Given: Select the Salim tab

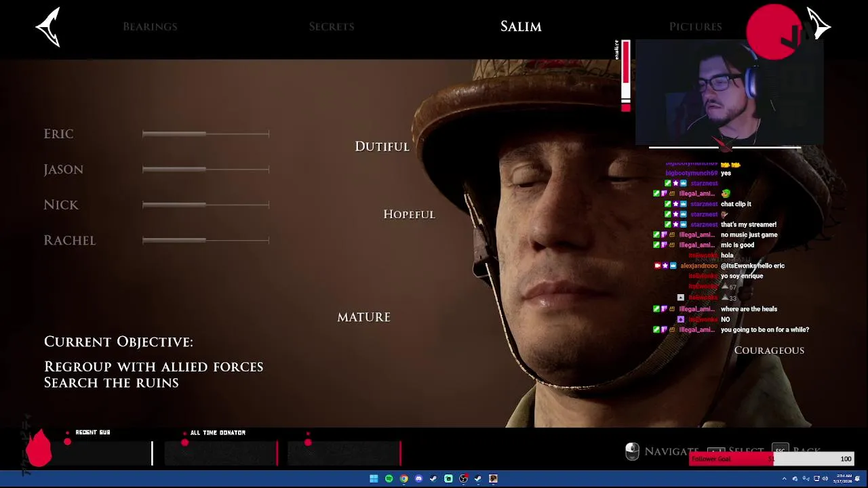Looking at the screenshot, I should (521, 26).
